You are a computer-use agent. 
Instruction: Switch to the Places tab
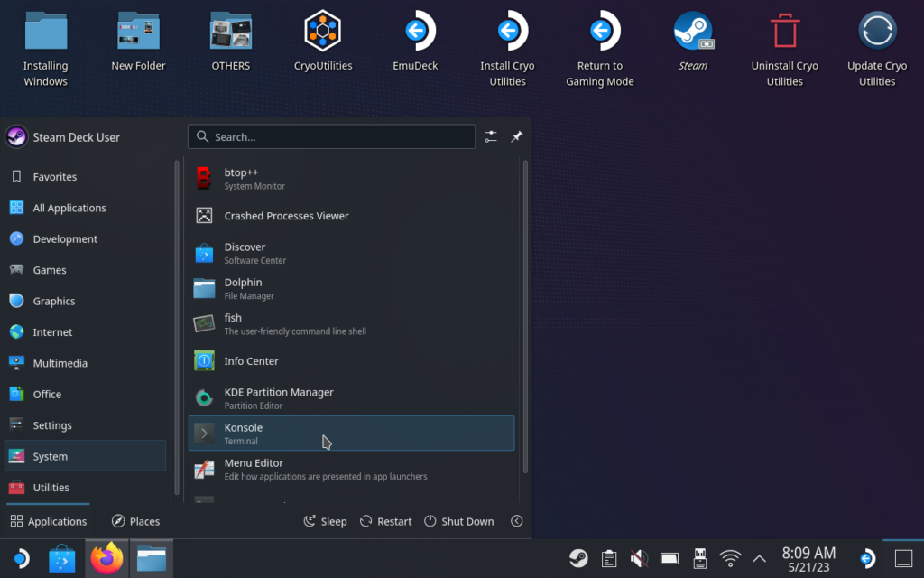[x=135, y=521]
